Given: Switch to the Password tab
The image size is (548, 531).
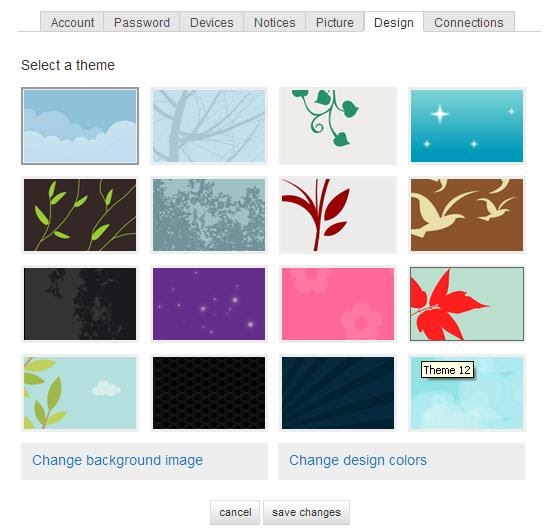Looking at the screenshot, I should tap(142, 22).
